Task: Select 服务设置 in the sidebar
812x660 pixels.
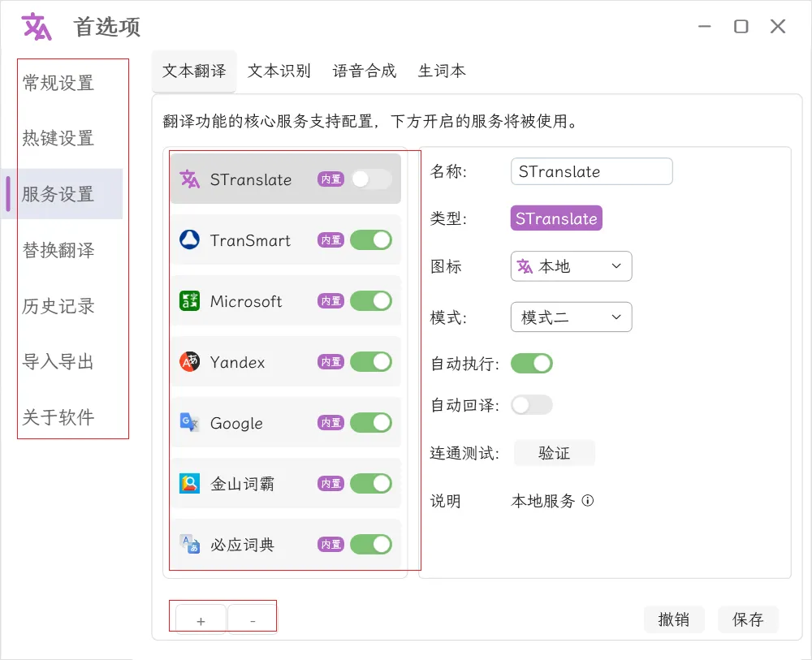Action: pos(62,194)
